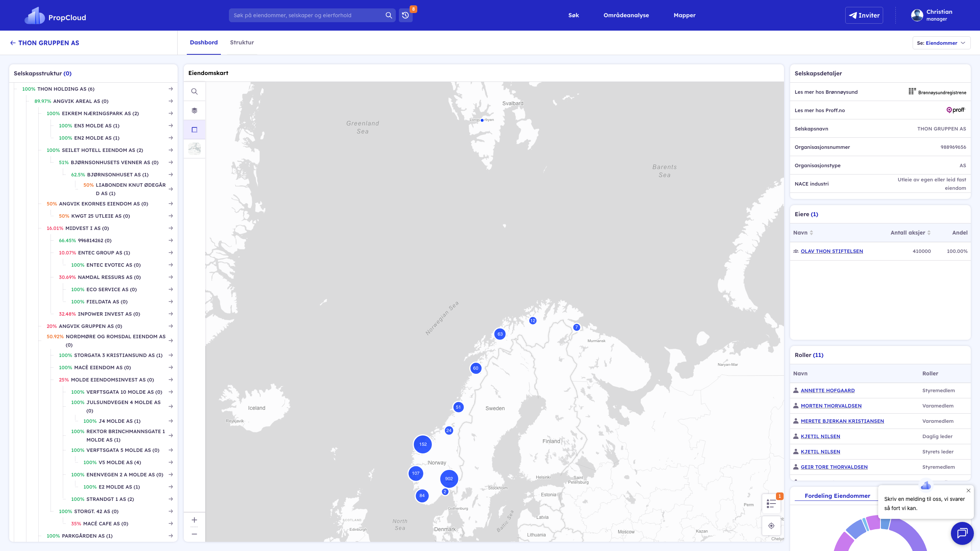Open the Områdeanalyse menu item
980x551 pixels.
(626, 15)
